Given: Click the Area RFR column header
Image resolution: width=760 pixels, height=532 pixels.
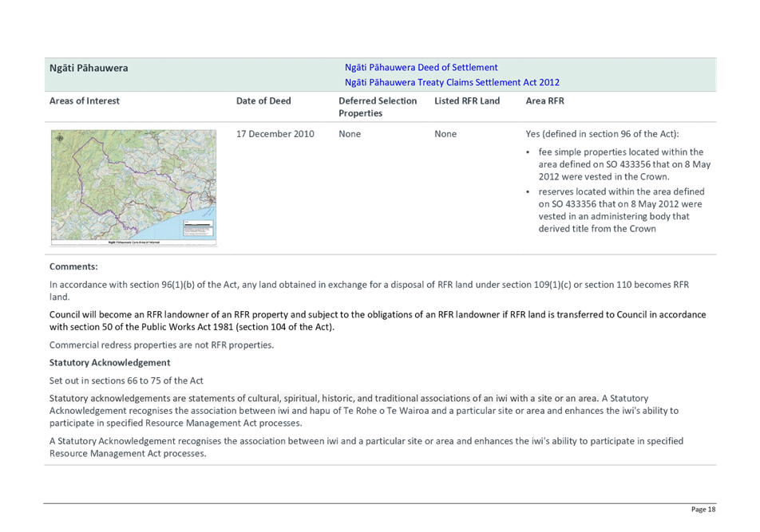Looking at the screenshot, I should pyautogui.click(x=544, y=101).
